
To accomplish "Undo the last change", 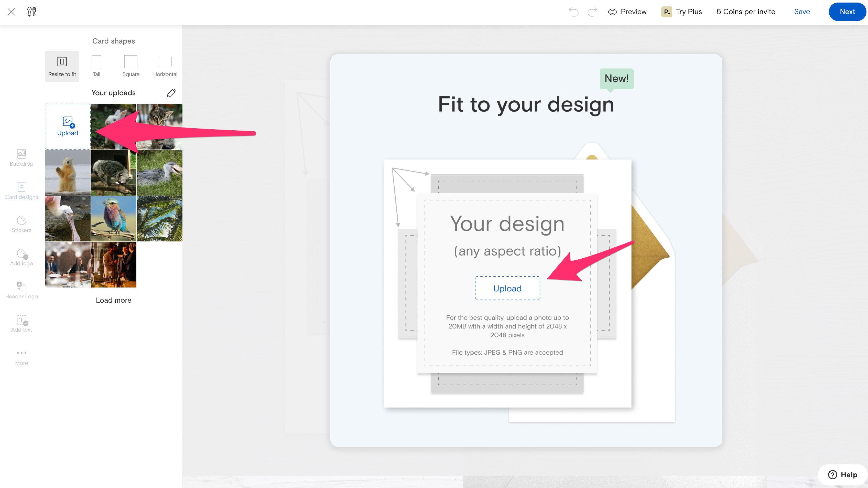I will click(574, 12).
